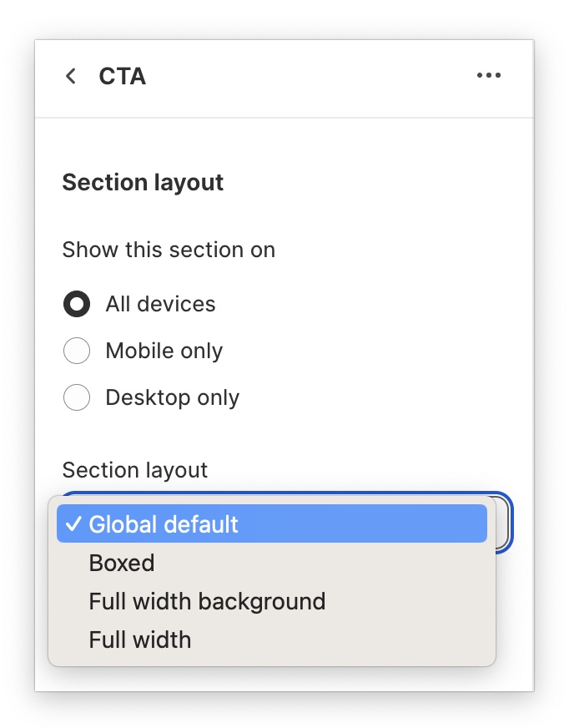Click the checkmark beside Global default
Viewport: 569px width, 728px height.
(x=73, y=524)
